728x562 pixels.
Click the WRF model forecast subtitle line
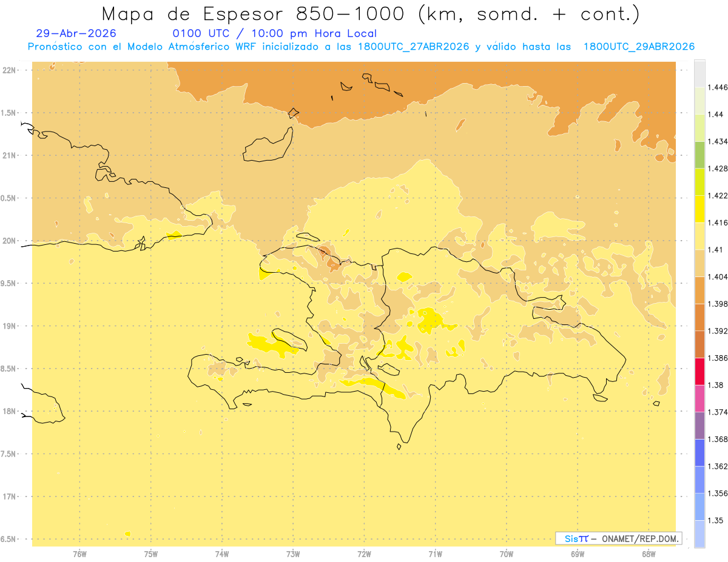click(x=361, y=47)
